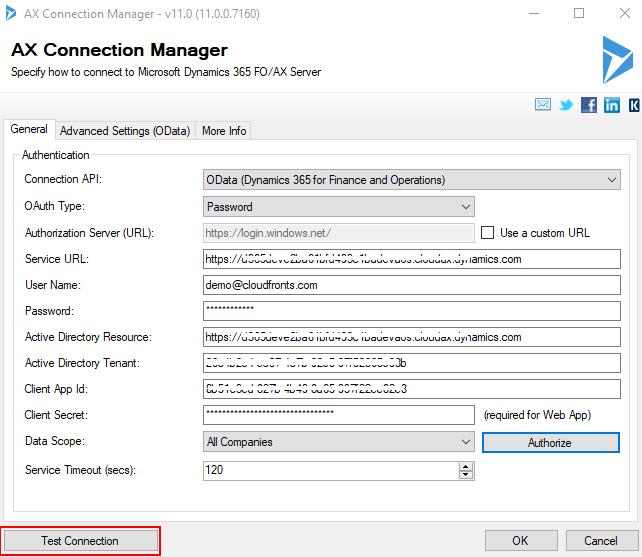Image resolution: width=642 pixels, height=557 pixels.
Task: Click the Cancel button
Action: click(601, 541)
